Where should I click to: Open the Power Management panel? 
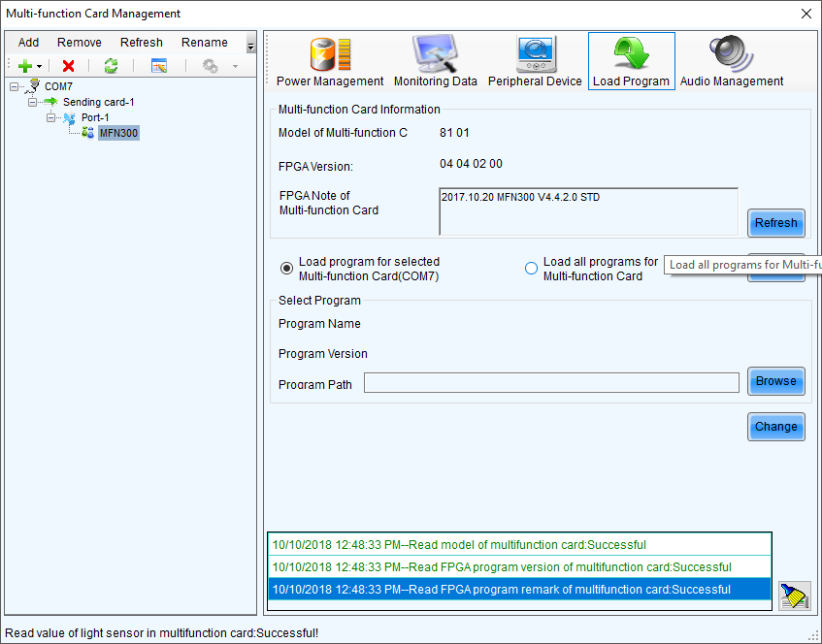329,60
